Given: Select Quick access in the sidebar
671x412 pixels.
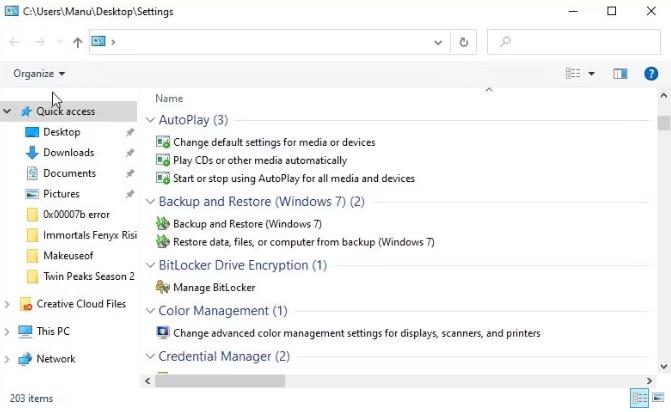Looking at the screenshot, I should tap(65, 111).
